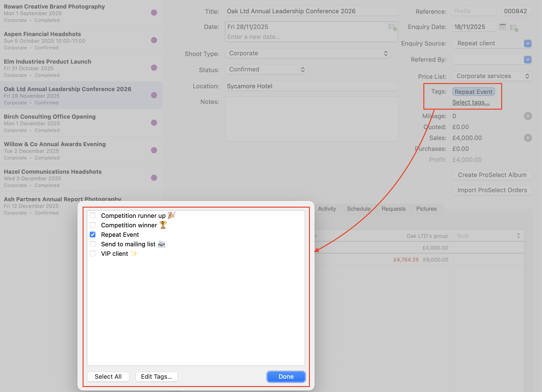
Task: Select Aspen Financial Headshots shoot
Action: click(x=81, y=40)
